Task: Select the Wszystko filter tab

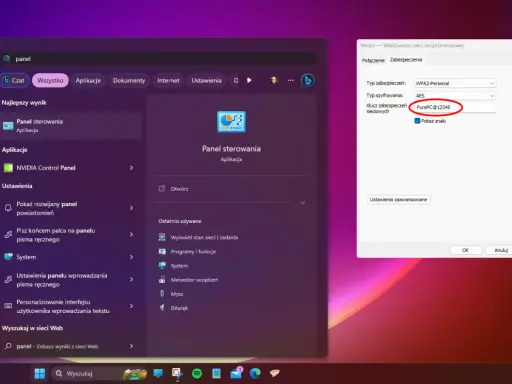Action: 50,80
